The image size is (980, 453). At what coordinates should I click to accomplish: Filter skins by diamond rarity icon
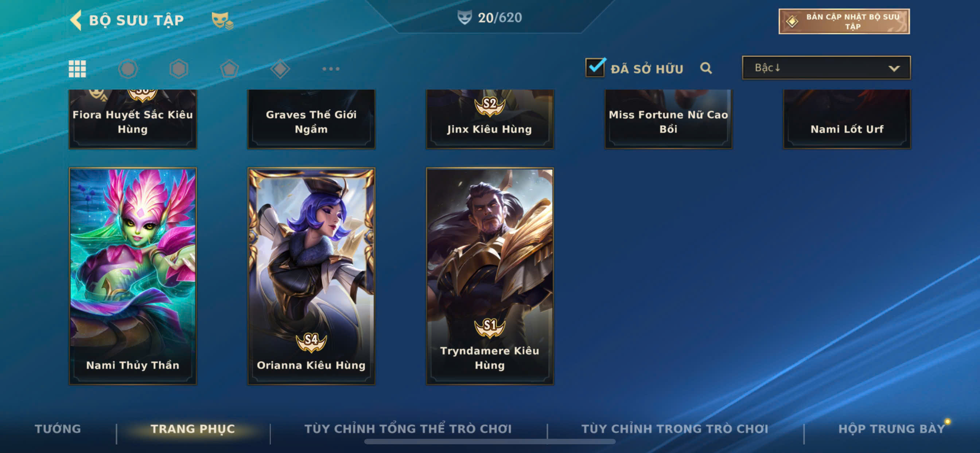[x=280, y=69]
